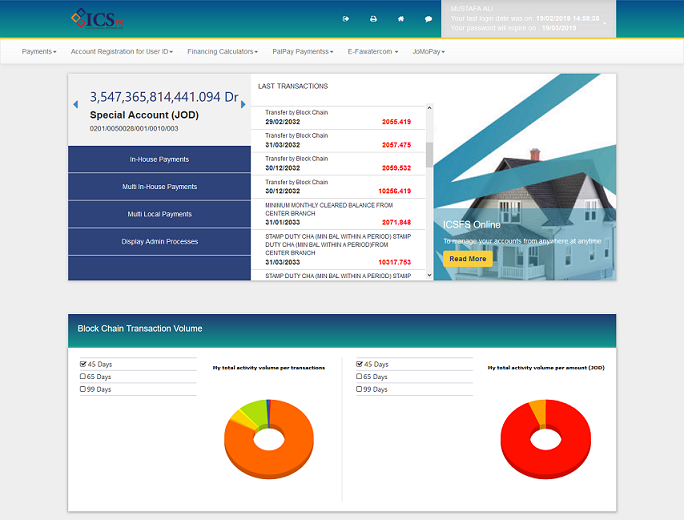The width and height of the screenshot is (684, 520).
Task: Show next account with right arrow
Action: click(243, 104)
